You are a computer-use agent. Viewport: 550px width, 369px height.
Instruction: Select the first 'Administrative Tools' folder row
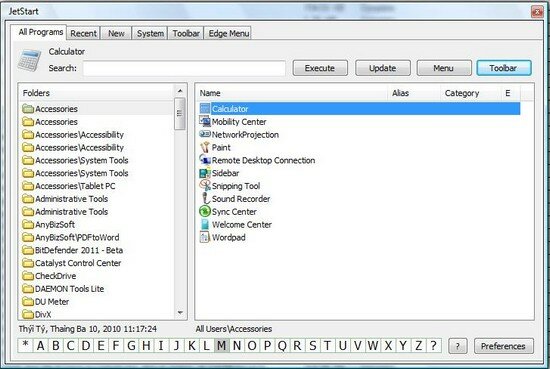(x=97, y=199)
